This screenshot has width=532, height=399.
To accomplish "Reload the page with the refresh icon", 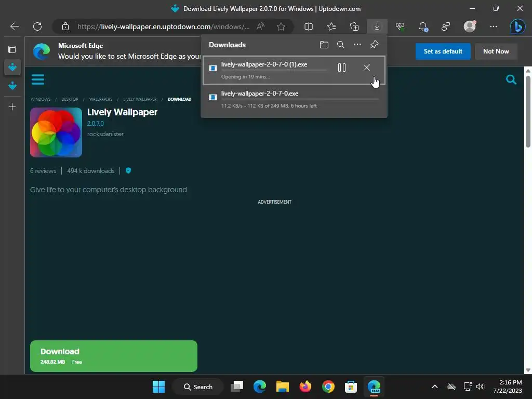I will 37,26.
